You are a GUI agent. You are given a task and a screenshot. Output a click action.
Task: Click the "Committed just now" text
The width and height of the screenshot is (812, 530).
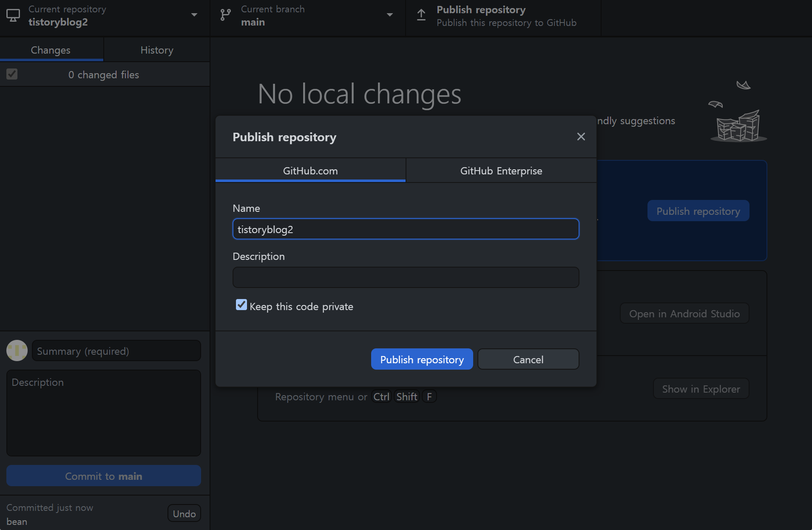click(x=50, y=507)
